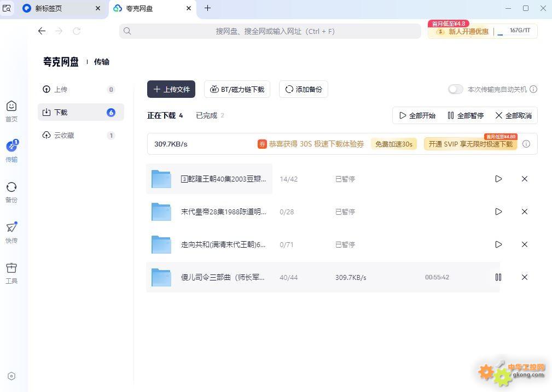552x392 pixels.
Task: Resume download of 乾隆王朝 folder
Action: (498, 179)
